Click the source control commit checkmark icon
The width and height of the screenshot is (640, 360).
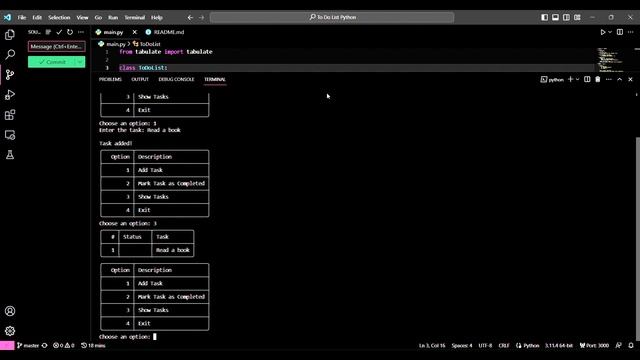coord(59,32)
